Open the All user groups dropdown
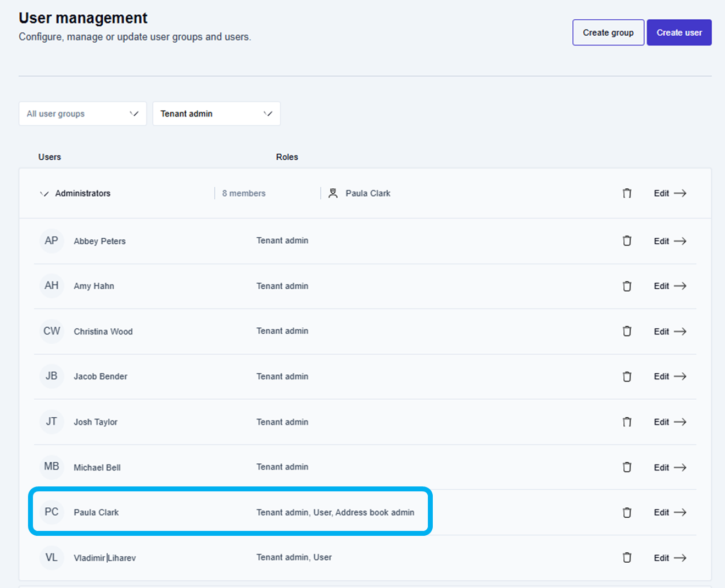The image size is (725, 588). point(82,114)
